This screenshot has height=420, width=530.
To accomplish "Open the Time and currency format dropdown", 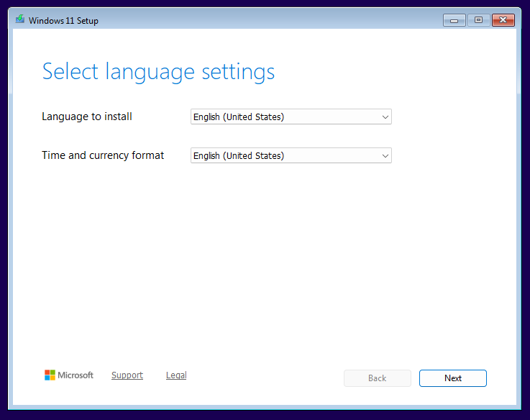I will pos(291,155).
